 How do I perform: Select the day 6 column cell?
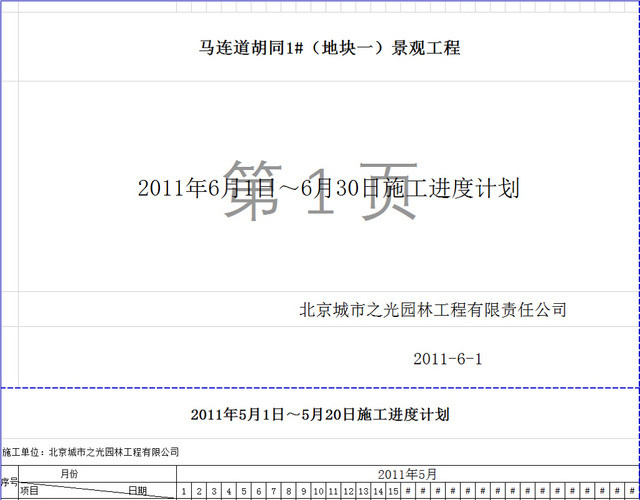click(x=259, y=491)
